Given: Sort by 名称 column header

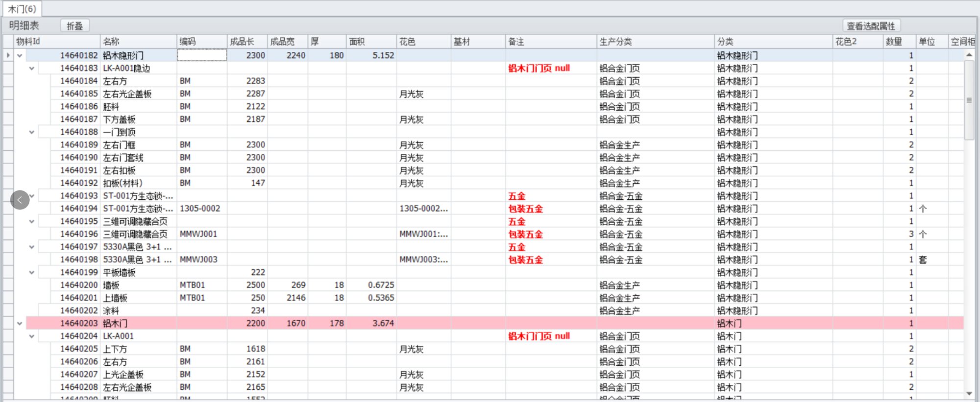Looking at the screenshot, I should pos(139,42).
